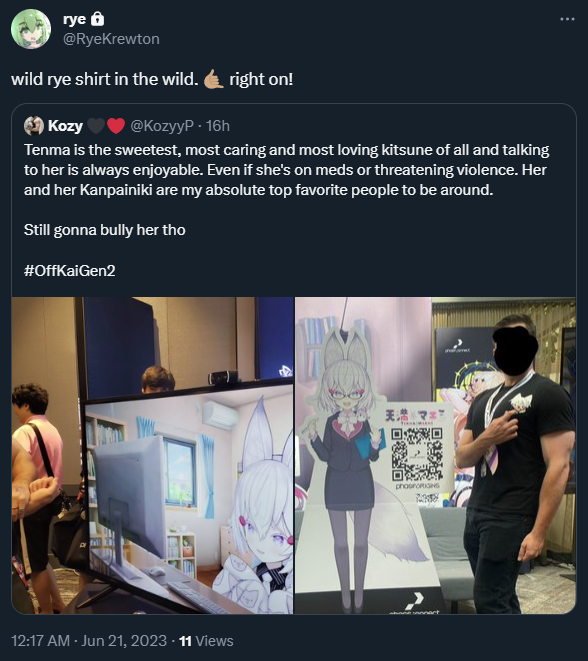Click the black heart emoji by Kozy
This screenshot has height=661, width=588.
tap(96, 126)
